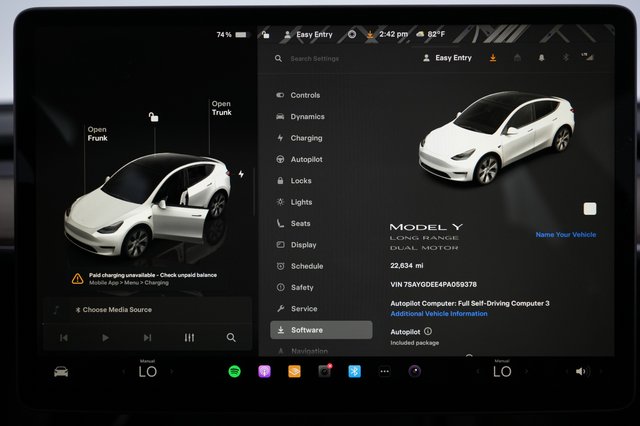640x426 pixels.
Task: Tap Choose Media Source
Action: pyautogui.click(x=113, y=310)
